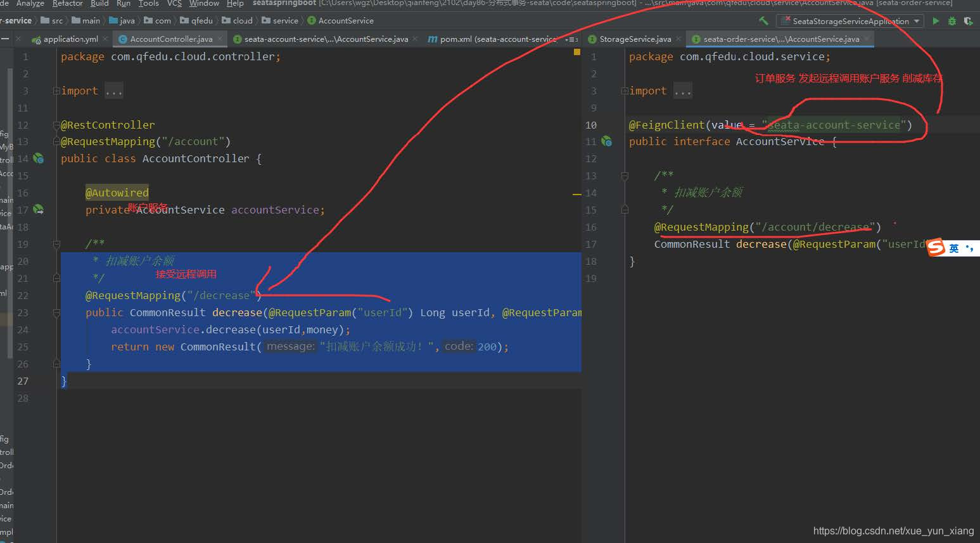Screen dimensions: 980x543
Task: Click line number 27 in left gutter
Action: tap(23, 381)
